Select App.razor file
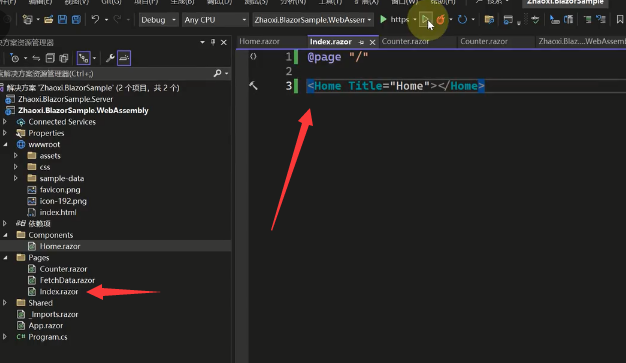Screen dimensions: 626x363 (46, 325)
